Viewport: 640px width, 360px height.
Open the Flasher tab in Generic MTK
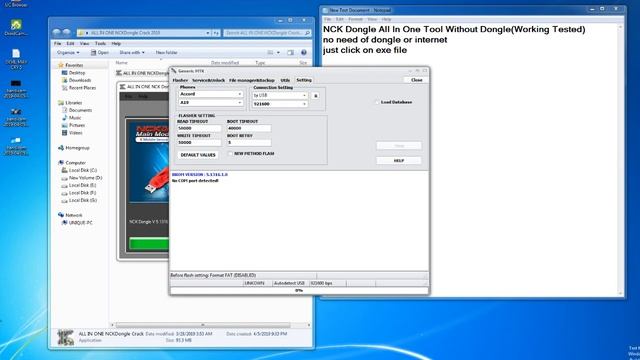pos(180,80)
